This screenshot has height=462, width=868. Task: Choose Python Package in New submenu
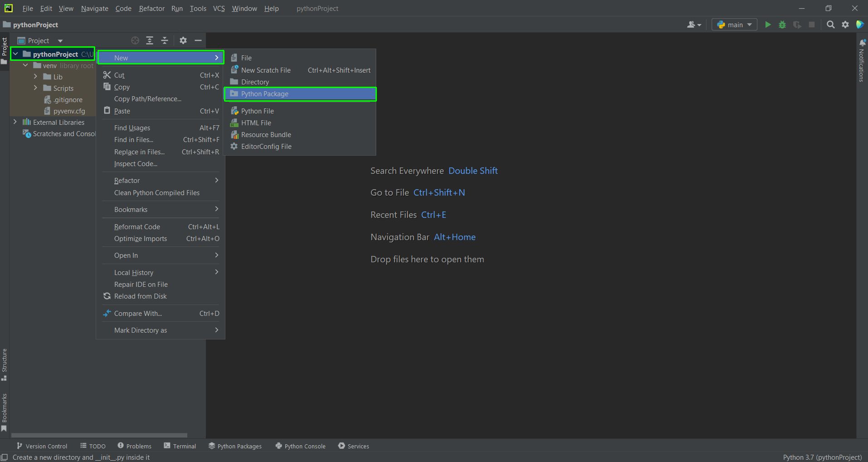(x=300, y=94)
